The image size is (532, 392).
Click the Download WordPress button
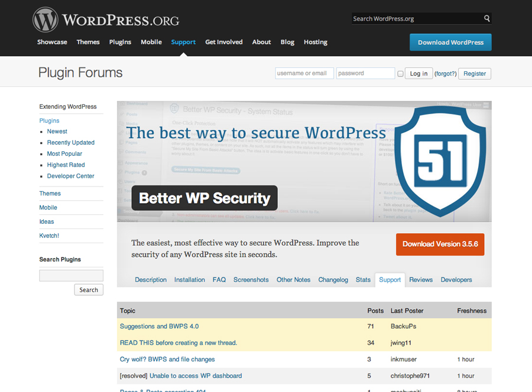[450, 43]
